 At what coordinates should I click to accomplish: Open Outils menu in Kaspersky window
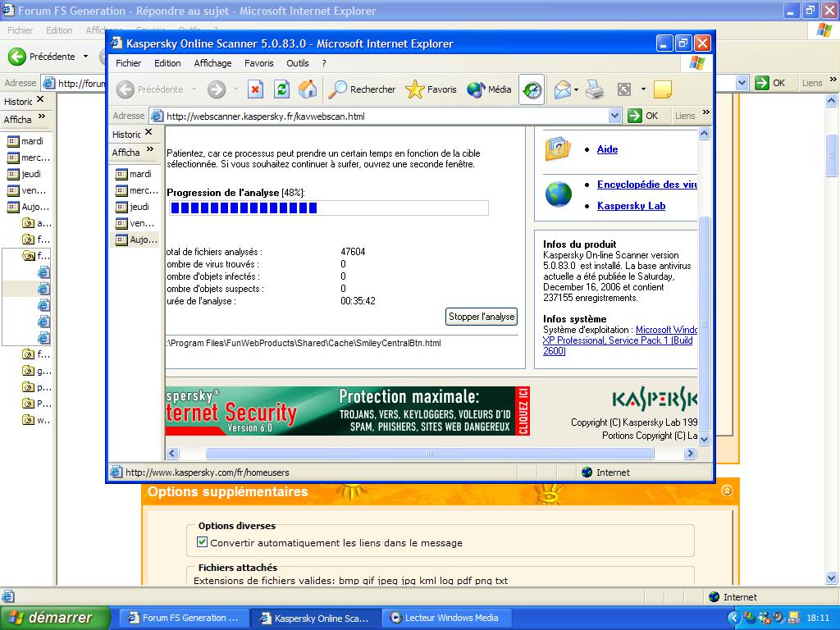tap(297, 63)
